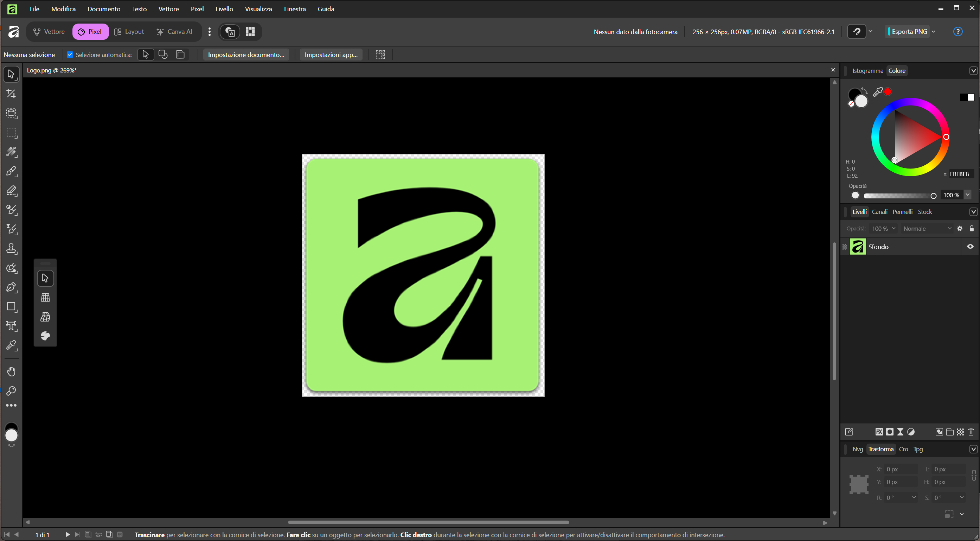Select the Paint Brush tool
Image resolution: width=980 pixels, height=541 pixels.
pos(11,171)
